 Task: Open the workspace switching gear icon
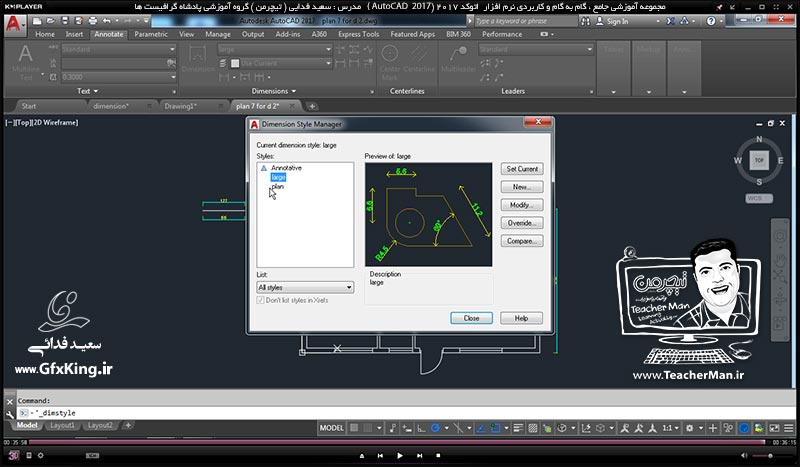tap(689, 428)
